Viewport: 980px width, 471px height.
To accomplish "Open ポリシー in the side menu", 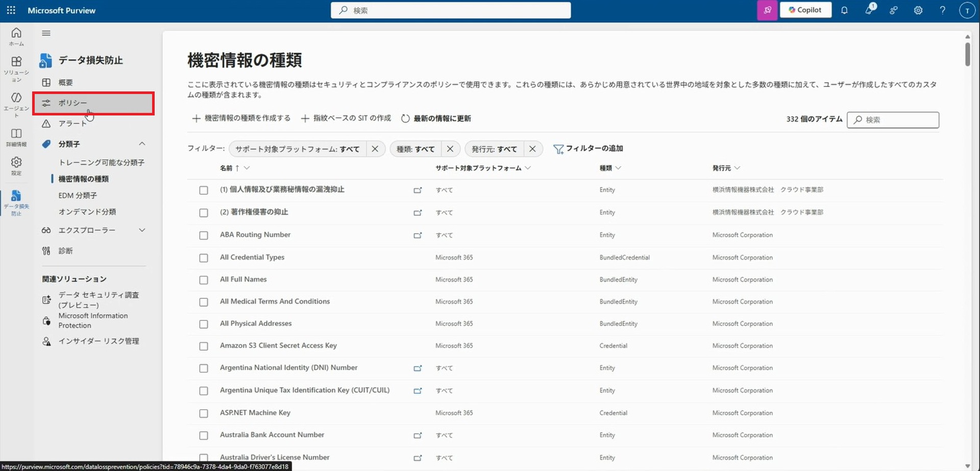I will [72, 103].
